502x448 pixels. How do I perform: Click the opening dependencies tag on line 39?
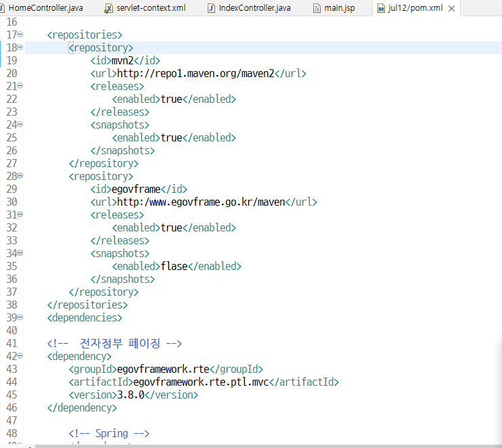coord(85,317)
